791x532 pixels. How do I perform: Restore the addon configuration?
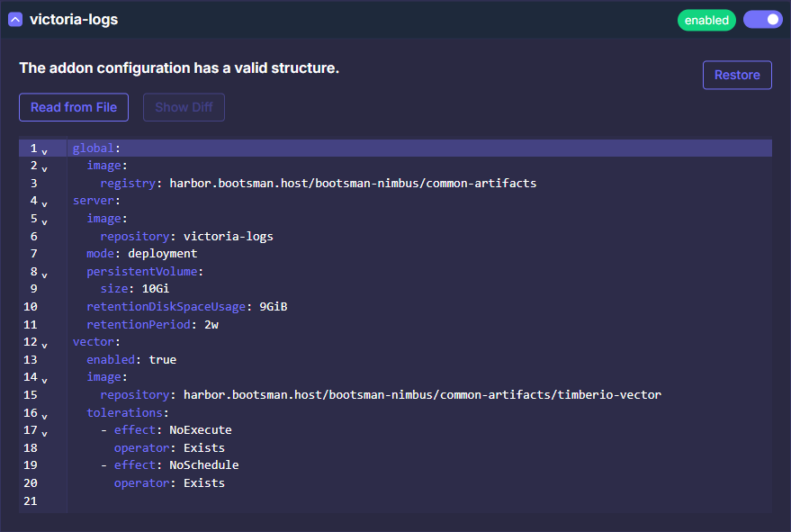click(737, 76)
